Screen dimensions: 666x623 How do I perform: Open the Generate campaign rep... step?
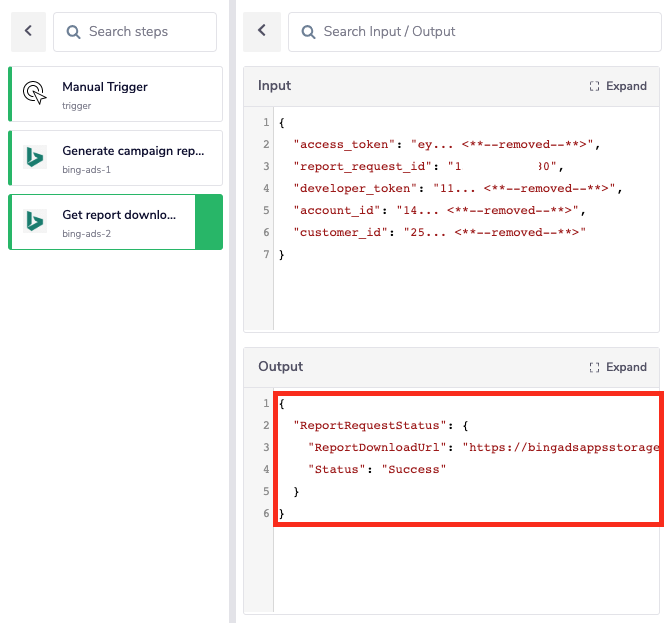click(x=116, y=158)
